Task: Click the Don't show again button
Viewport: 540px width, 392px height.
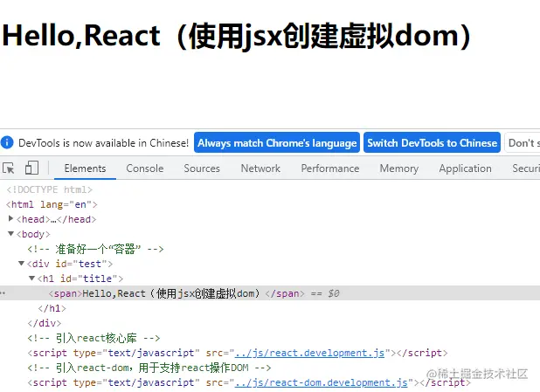Action: (523, 142)
